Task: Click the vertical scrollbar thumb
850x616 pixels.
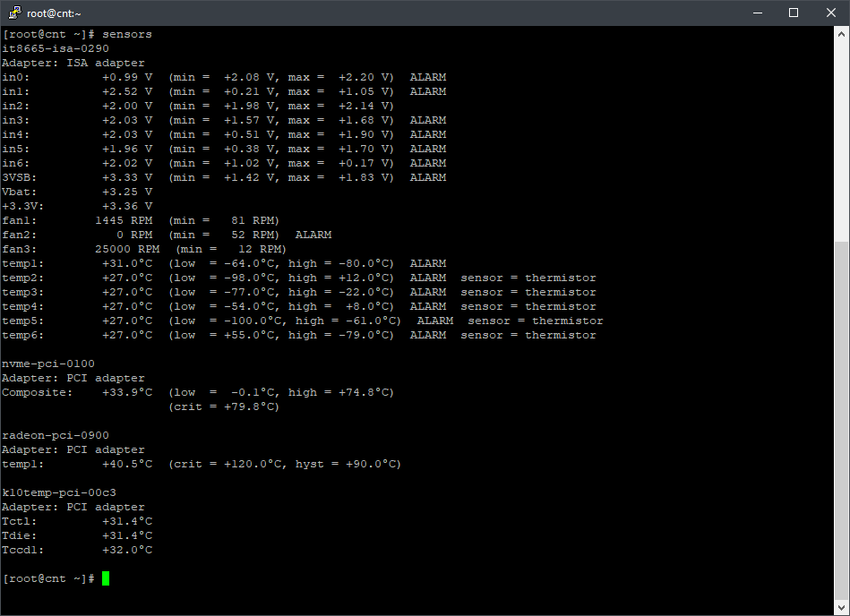Action: click(841, 419)
